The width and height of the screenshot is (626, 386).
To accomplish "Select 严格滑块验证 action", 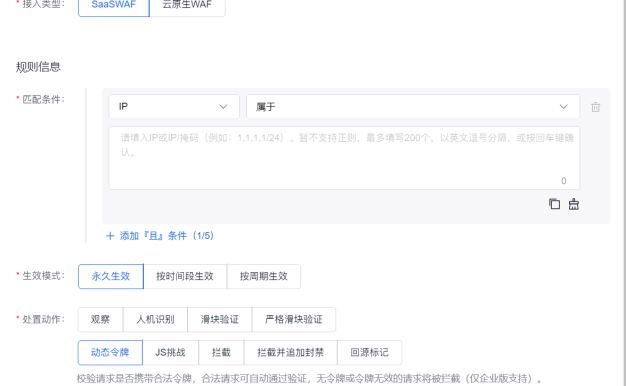I will (294, 319).
